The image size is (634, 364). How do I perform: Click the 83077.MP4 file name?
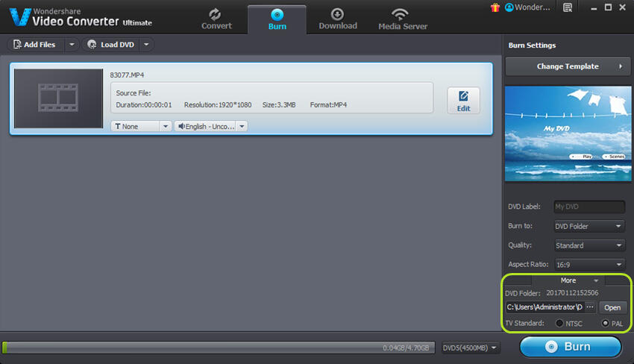click(127, 75)
